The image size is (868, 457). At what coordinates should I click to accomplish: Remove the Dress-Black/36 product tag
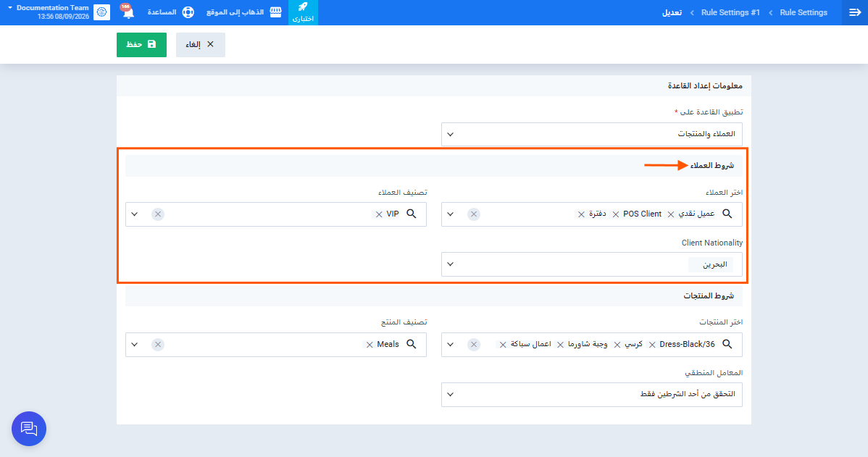652,345
